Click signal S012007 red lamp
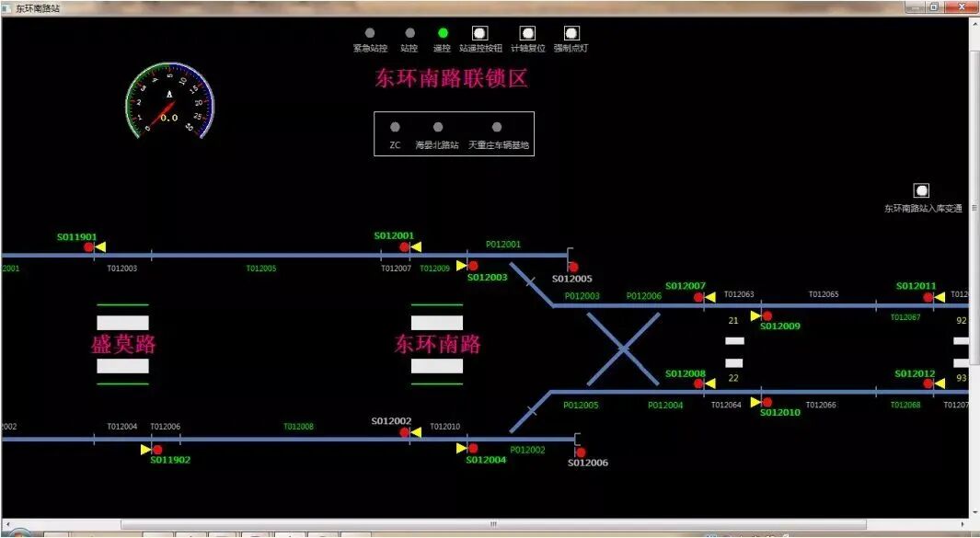This screenshot has width=980, height=538. 698,297
